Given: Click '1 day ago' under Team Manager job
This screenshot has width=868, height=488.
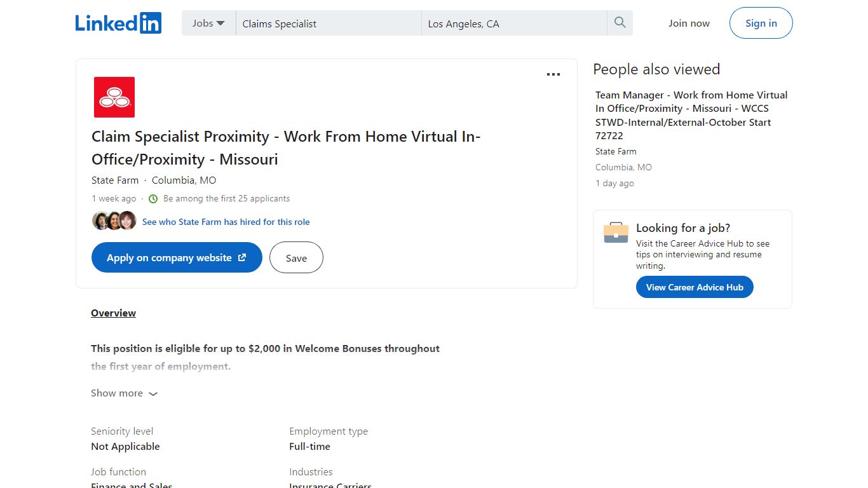Looking at the screenshot, I should pos(614,184).
